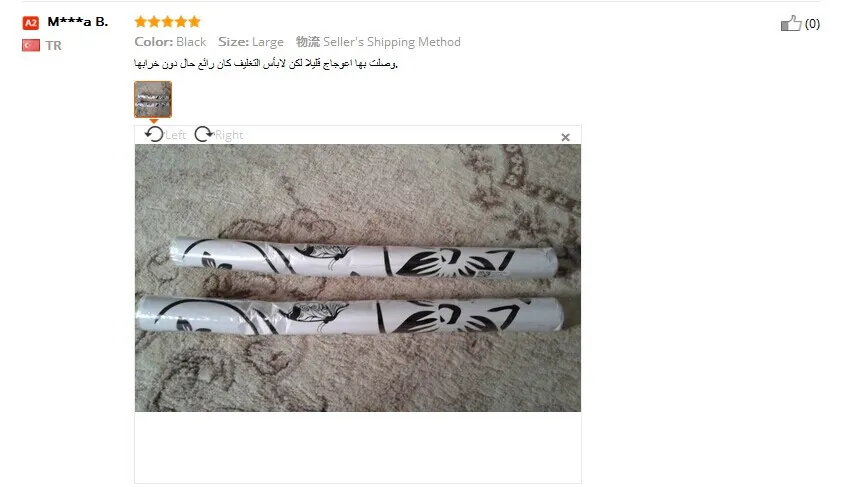Viewport: 846px width, 487px height.
Task: Click the (0) helpful vote count
Action: point(813,24)
